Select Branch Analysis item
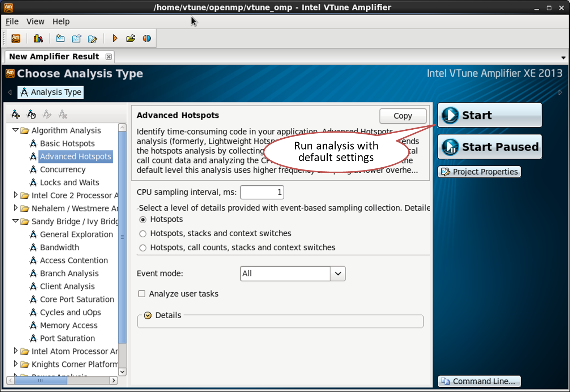The image size is (570, 392). click(69, 273)
